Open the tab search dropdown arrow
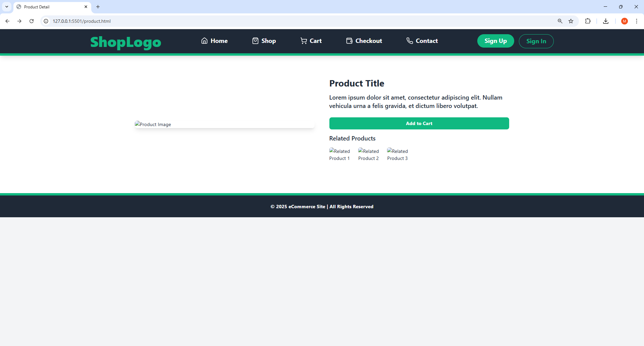Viewport: 644px width, 346px height. tap(7, 7)
